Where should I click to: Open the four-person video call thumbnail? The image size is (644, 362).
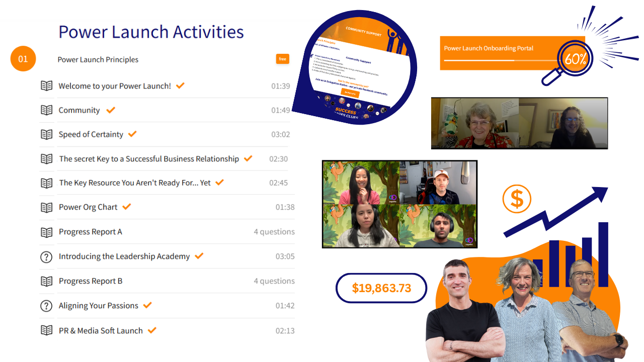399,204
